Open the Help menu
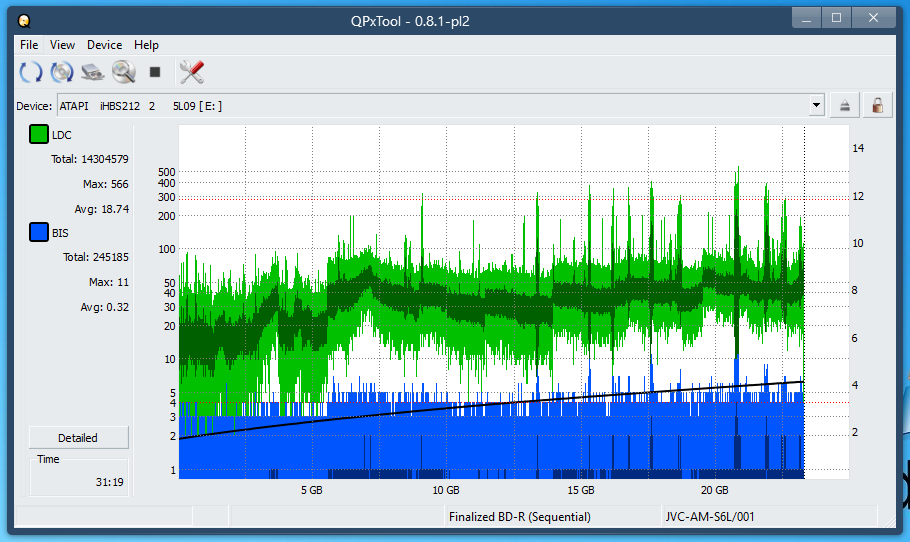910x542 pixels. (x=146, y=45)
